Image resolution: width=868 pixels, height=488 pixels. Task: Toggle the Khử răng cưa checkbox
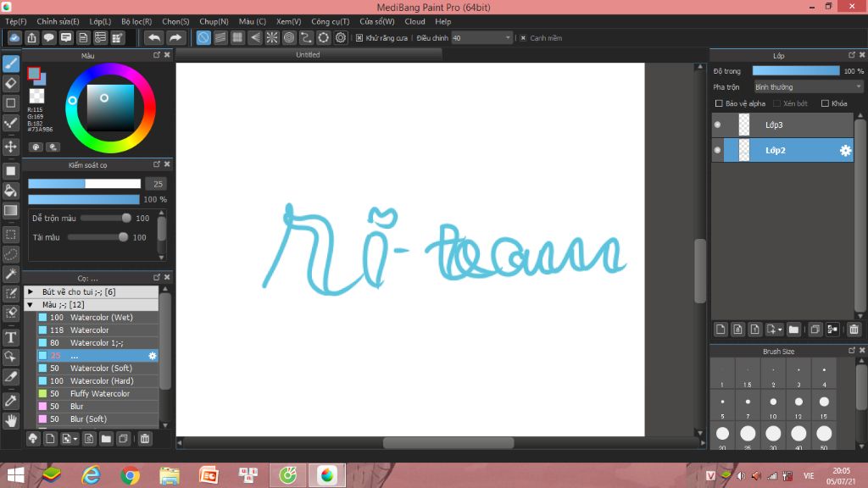359,38
